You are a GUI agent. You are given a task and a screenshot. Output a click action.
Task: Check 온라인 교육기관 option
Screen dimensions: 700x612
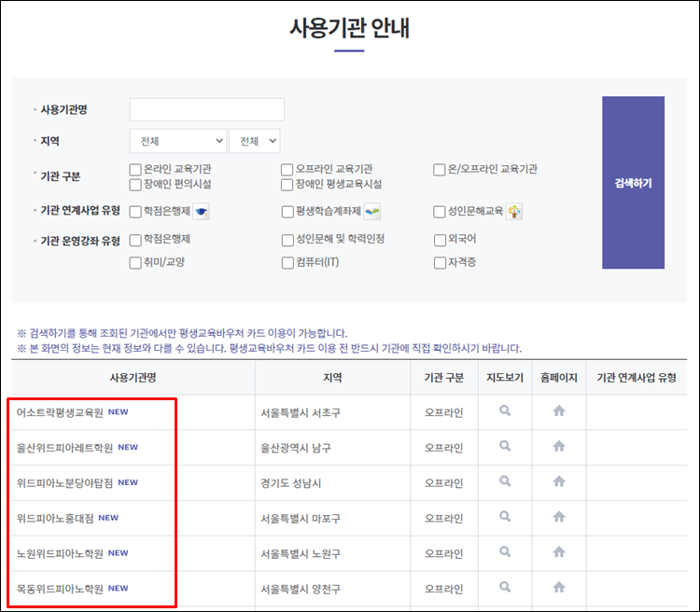pos(135,170)
